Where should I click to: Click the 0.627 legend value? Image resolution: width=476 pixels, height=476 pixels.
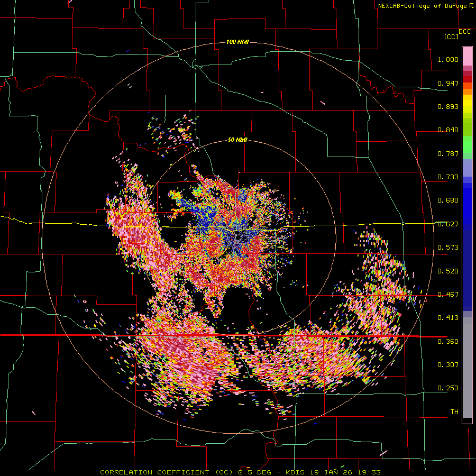pyautogui.click(x=448, y=224)
